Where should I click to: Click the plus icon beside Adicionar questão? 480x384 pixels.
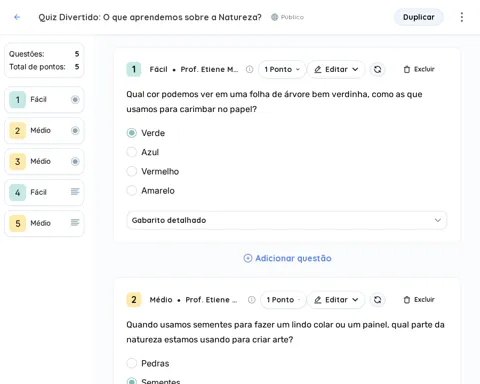[x=248, y=258]
